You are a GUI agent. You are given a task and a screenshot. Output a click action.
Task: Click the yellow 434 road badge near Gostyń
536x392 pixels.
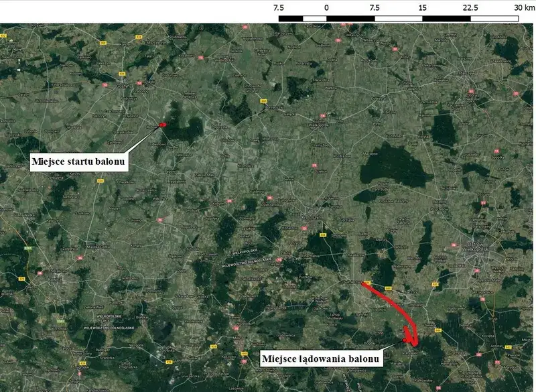[123, 72]
